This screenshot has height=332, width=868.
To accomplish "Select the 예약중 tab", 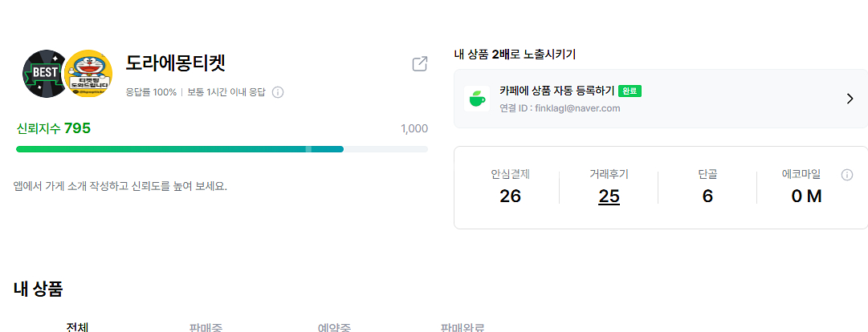I will (x=335, y=327).
